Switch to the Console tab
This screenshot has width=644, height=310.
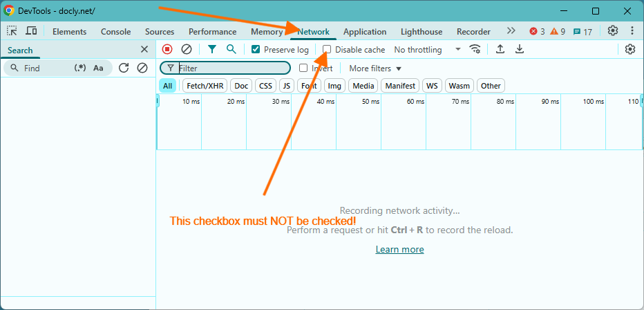click(x=115, y=32)
